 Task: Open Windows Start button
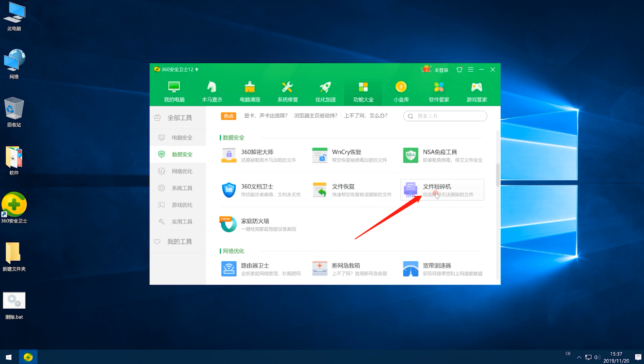click(9, 357)
